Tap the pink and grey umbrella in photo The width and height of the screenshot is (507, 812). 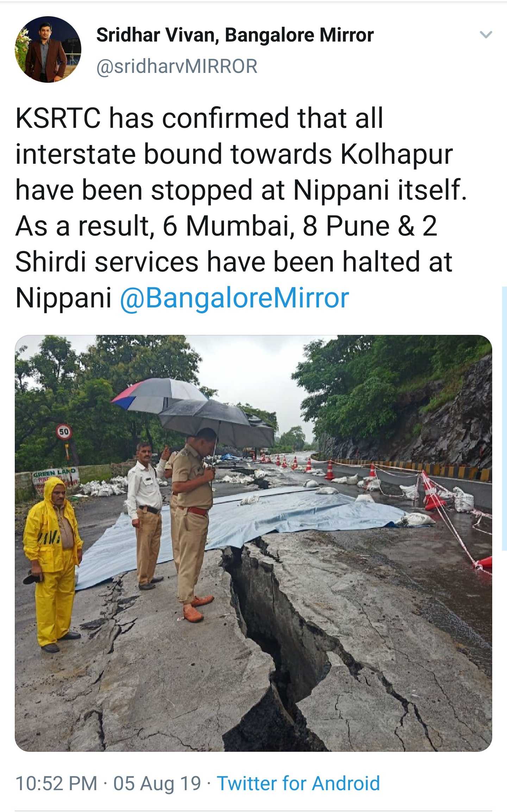(x=158, y=395)
